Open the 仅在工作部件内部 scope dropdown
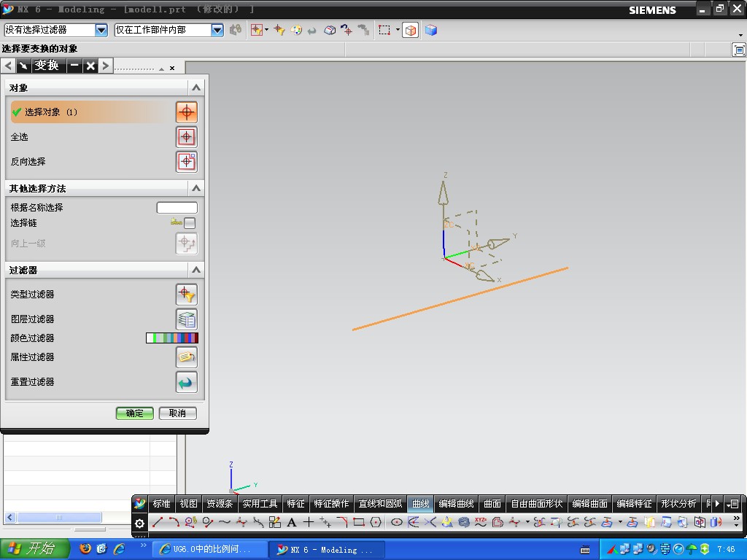Image resolution: width=747 pixels, height=560 pixels. (217, 30)
